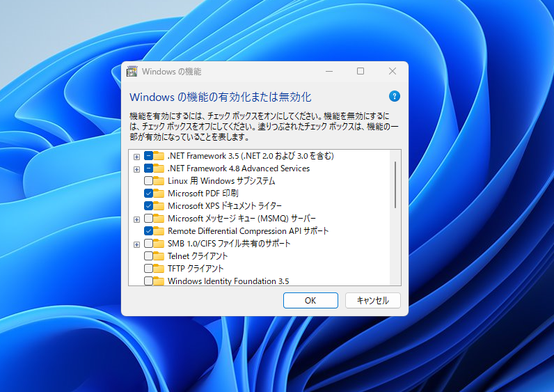The image size is (554, 392).
Task: Click folder icon beside Microsoft PDF 印刷
Action: click(159, 194)
